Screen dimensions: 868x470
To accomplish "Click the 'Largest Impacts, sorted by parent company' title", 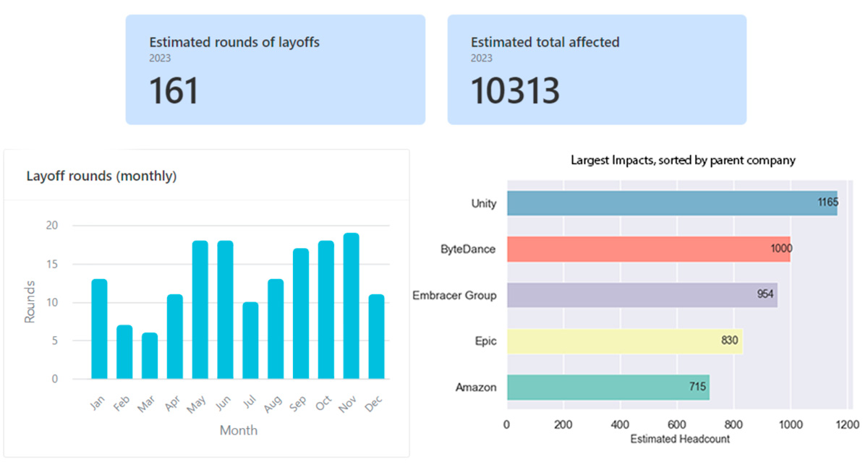I will click(x=683, y=161).
